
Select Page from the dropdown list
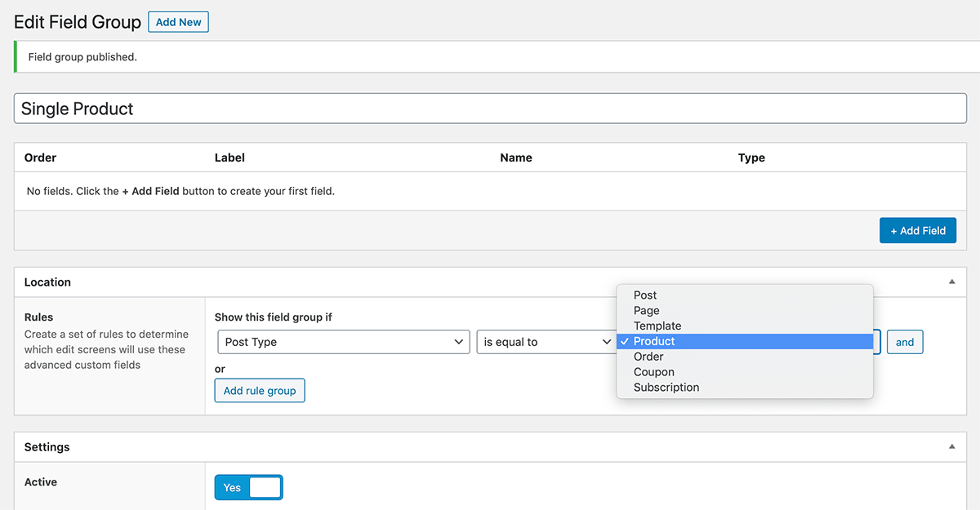tap(646, 311)
